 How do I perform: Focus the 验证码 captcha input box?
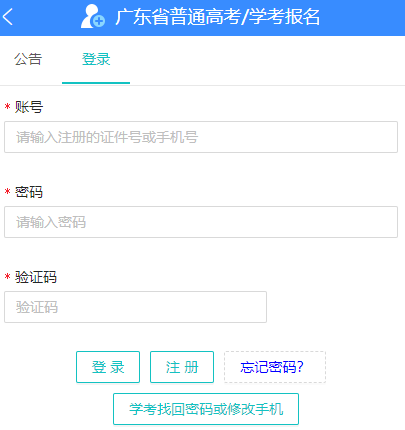point(135,307)
